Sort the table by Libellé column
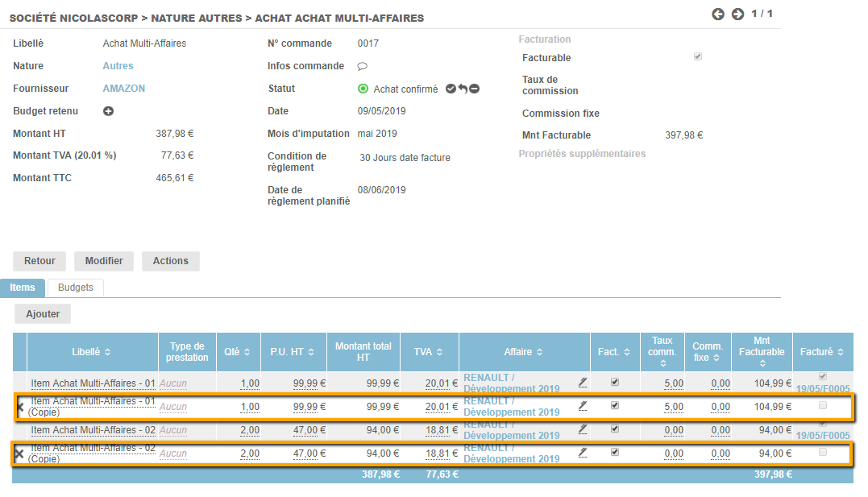 point(93,352)
